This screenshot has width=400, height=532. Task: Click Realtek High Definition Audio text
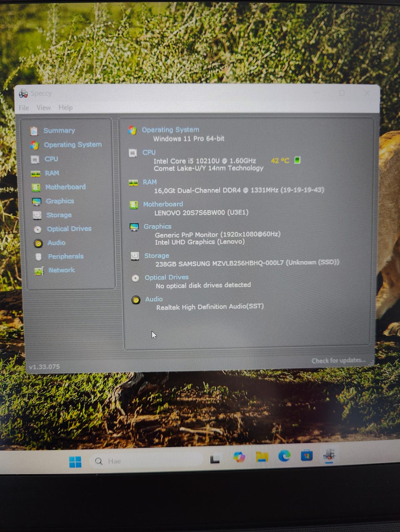[x=210, y=307]
